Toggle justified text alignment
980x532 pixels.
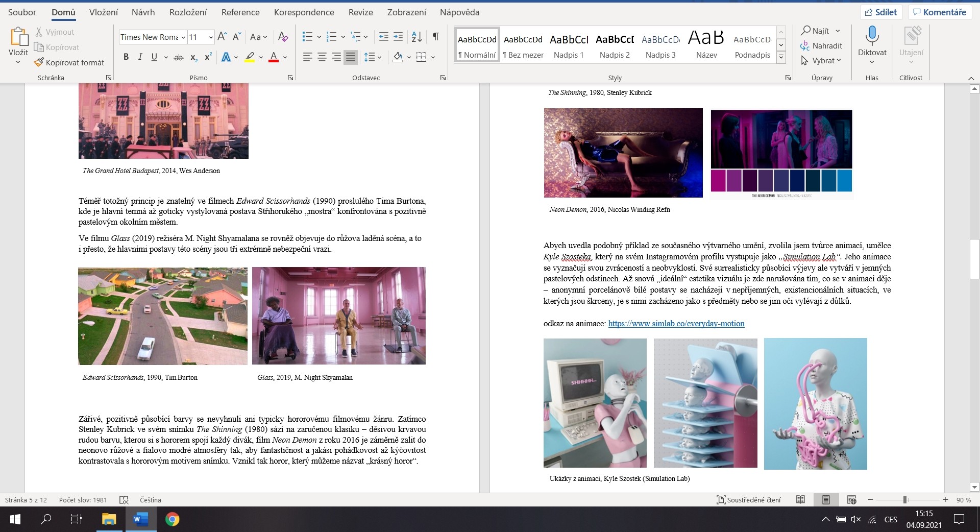[x=351, y=57]
